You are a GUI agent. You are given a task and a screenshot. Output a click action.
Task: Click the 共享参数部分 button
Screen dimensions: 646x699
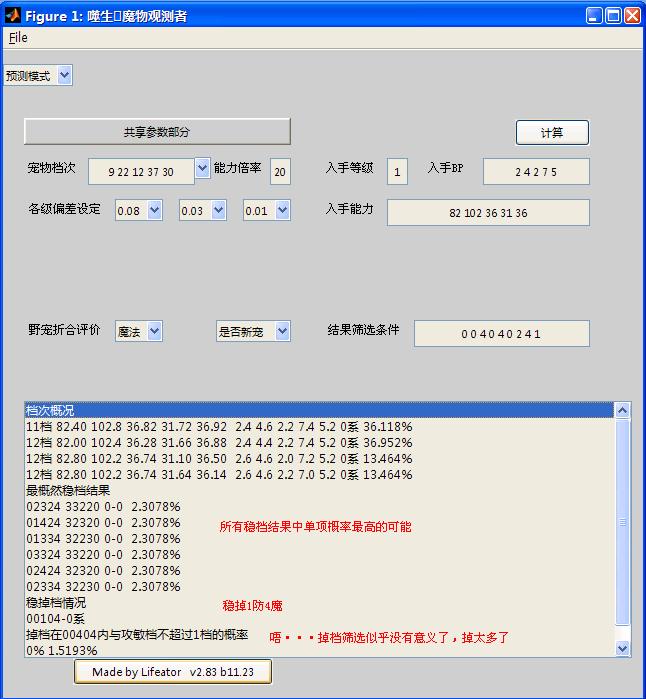point(157,132)
